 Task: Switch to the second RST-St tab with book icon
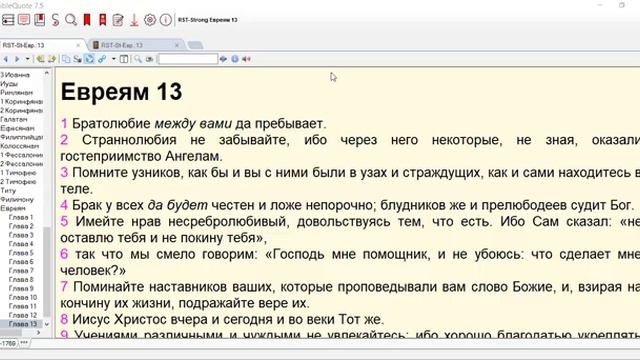(x=122, y=45)
